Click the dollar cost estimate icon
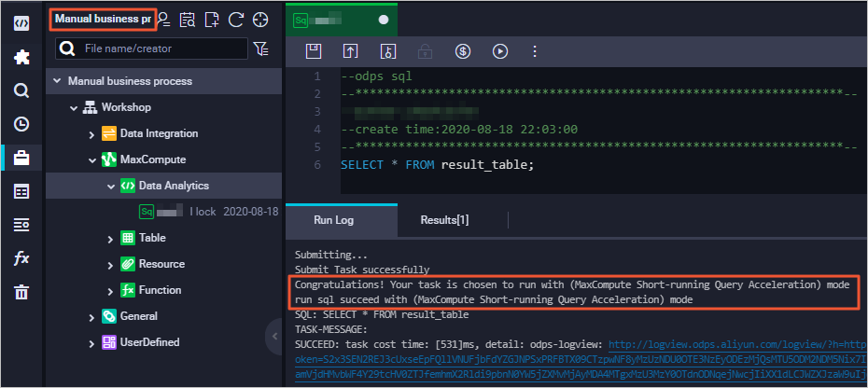 463,51
